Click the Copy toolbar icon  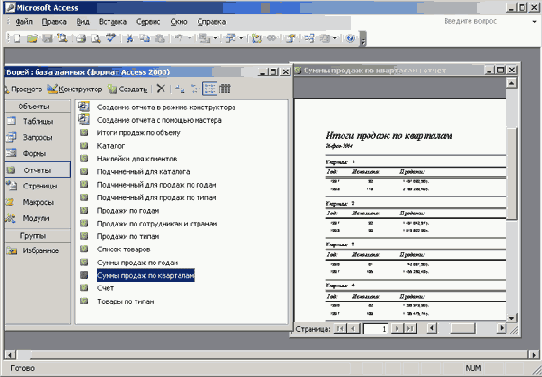click(144, 39)
